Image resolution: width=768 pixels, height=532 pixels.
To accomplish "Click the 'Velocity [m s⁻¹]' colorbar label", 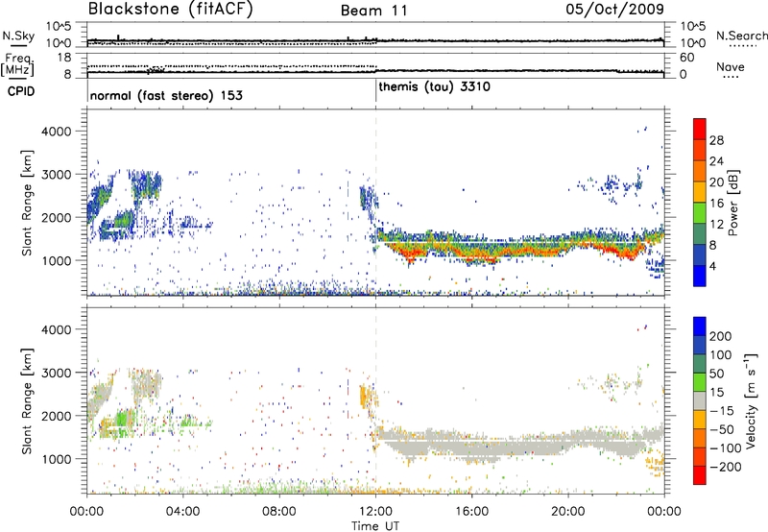I will (x=751, y=400).
